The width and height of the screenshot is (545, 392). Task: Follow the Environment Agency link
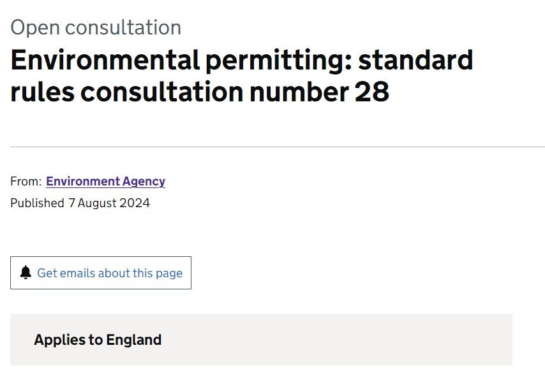105,182
